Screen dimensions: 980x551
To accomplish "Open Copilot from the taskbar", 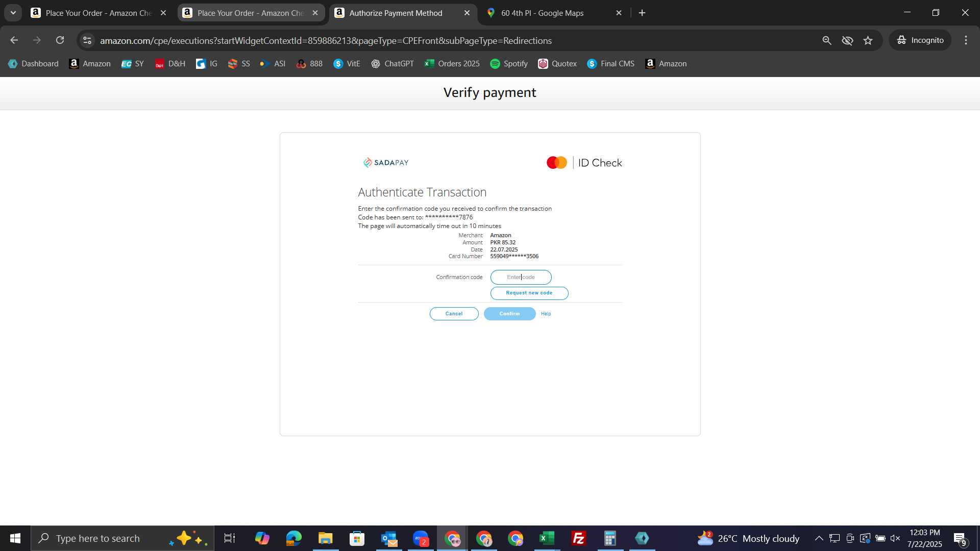I will click(262, 538).
